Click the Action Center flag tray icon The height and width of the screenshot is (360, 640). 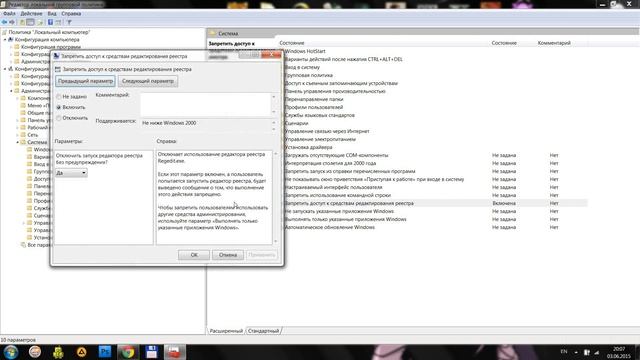point(587,352)
